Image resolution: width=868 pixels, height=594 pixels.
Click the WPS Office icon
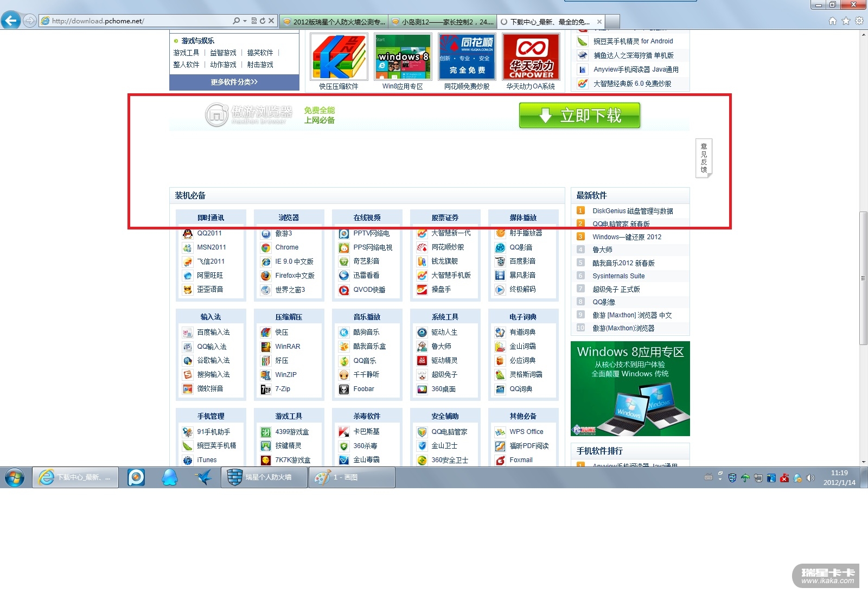pos(500,432)
